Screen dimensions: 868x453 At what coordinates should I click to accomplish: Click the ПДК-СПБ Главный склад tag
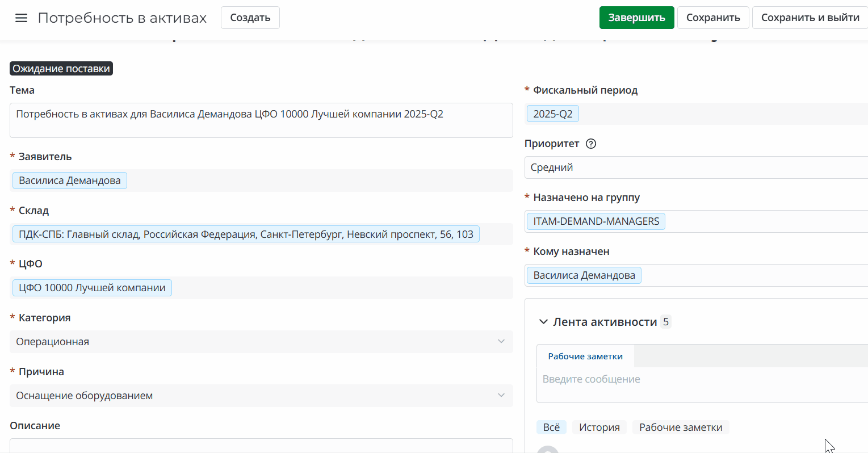pos(246,234)
